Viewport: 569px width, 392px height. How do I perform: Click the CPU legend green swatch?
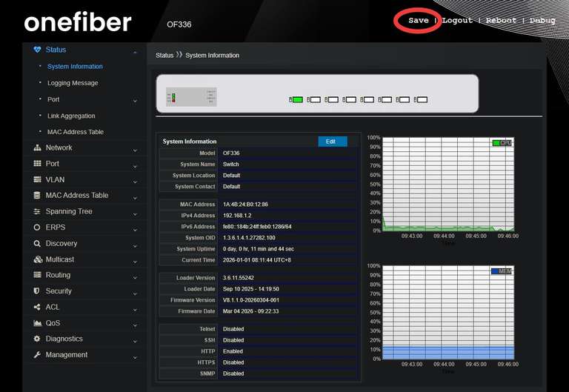click(x=496, y=143)
